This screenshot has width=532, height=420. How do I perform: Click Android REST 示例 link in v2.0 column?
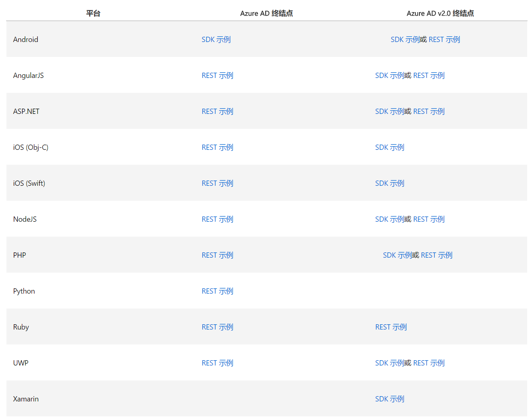pos(444,40)
